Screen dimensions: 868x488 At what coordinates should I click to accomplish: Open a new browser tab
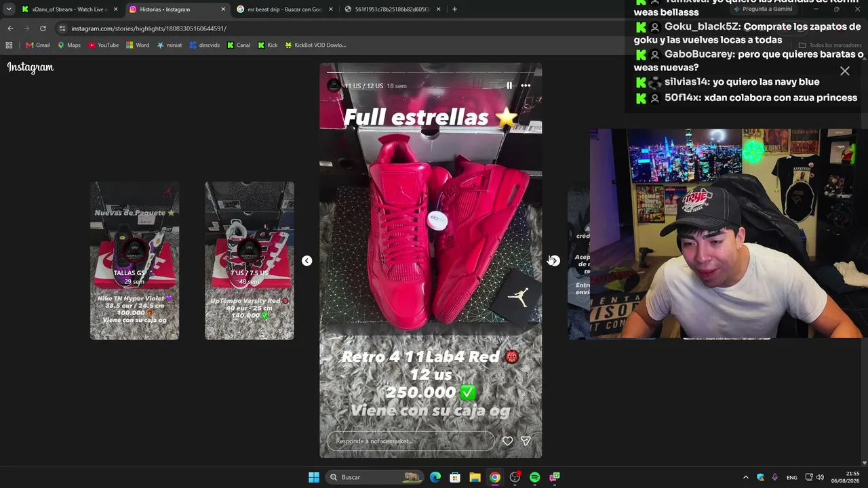click(454, 9)
